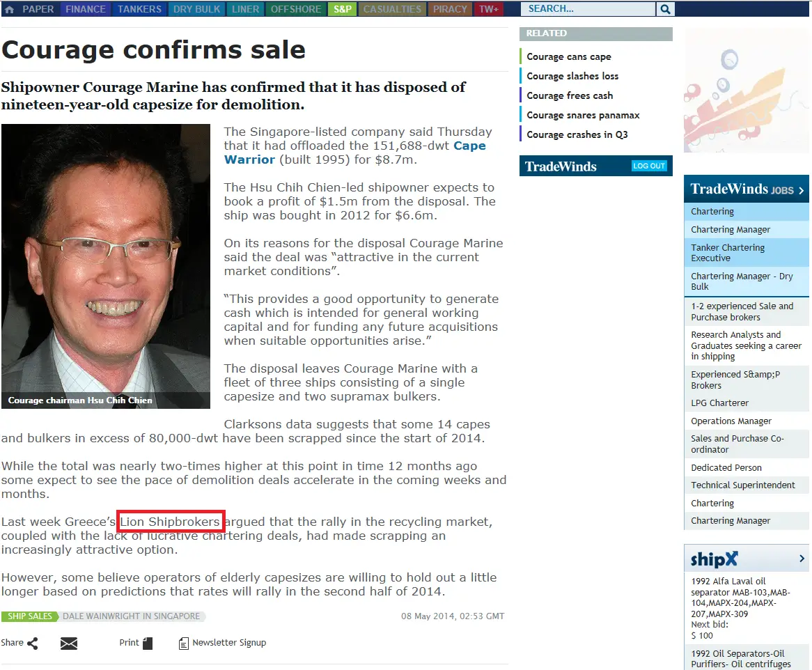Image resolution: width=812 pixels, height=670 pixels.
Task: Open the LPG Charterer job link
Action: coord(719,403)
